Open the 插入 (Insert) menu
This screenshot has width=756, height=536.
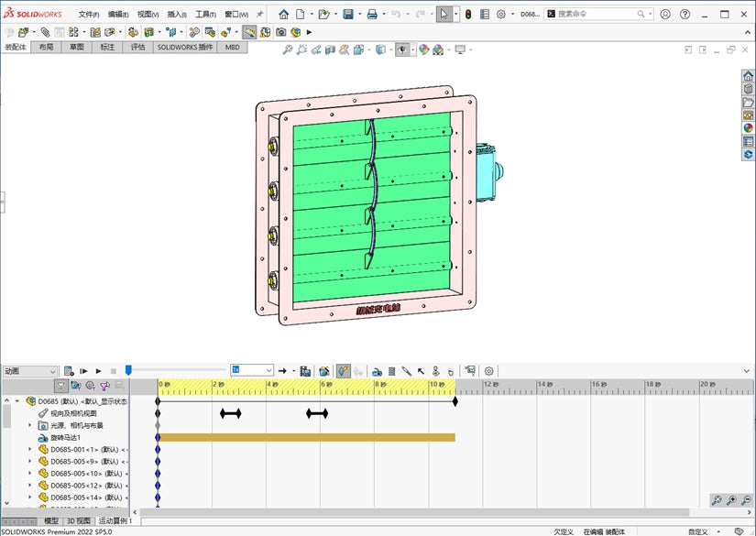click(177, 15)
